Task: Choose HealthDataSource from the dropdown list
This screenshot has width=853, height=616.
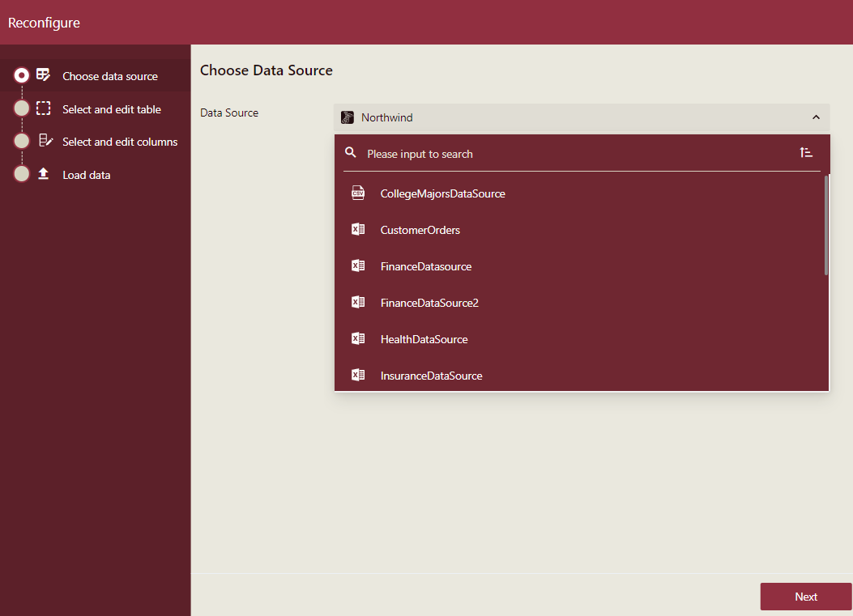Action: (x=424, y=338)
